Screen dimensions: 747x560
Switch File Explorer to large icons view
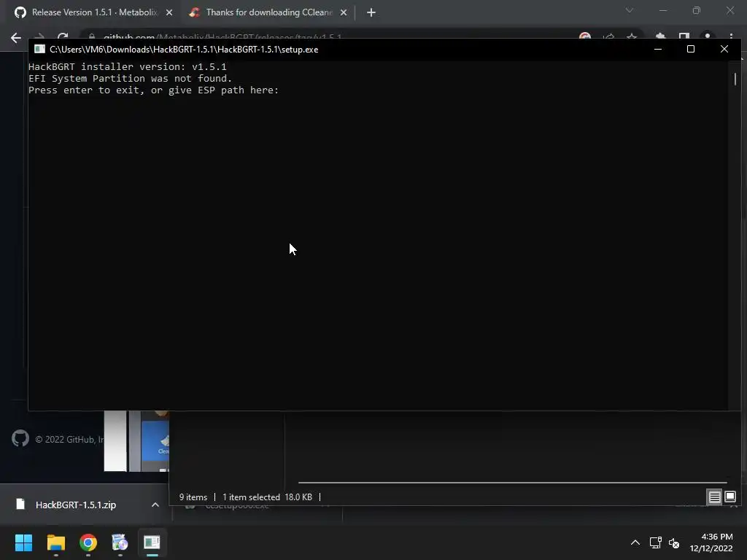coord(729,497)
